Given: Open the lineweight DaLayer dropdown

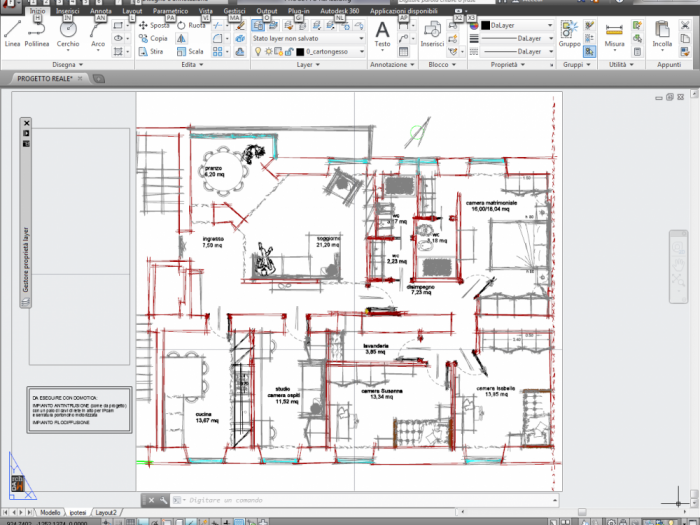Looking at the screenshot, I should click(x=517, y=38).
